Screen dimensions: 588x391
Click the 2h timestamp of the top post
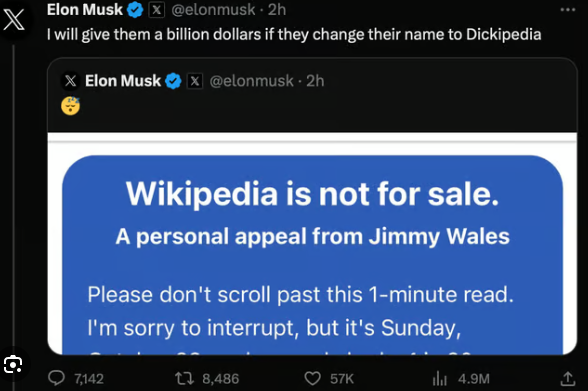click(x=277, y=10)
